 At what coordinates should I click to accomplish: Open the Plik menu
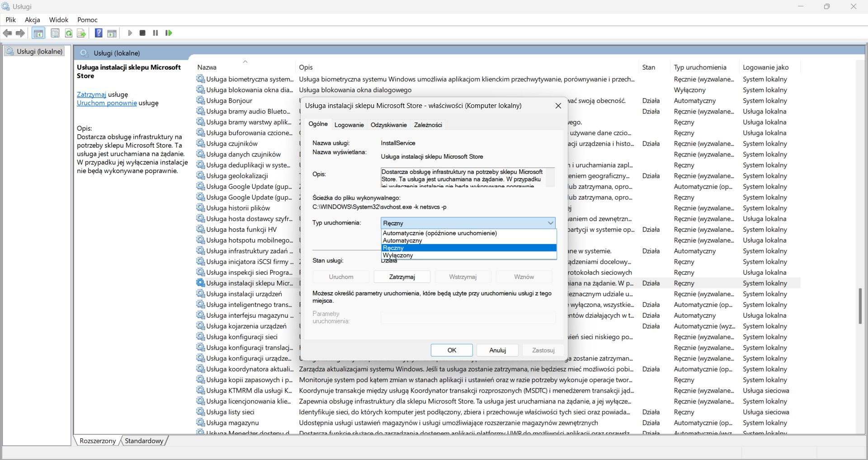[x=10, y=20]
